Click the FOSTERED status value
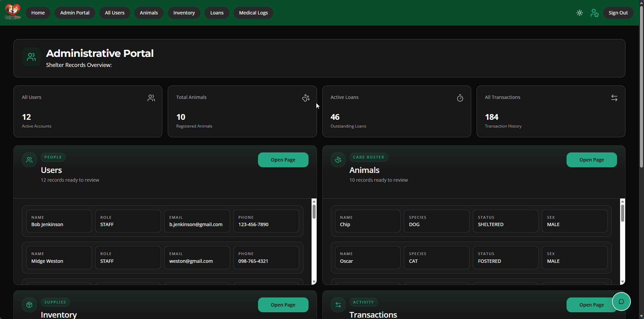This screenshot has height=319, width=644. click(x=489, y=261)
